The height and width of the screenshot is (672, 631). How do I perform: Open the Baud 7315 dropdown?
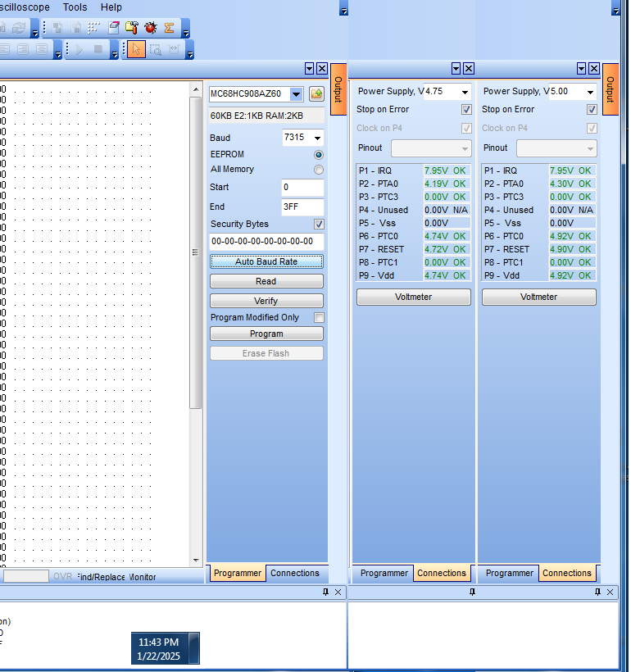point(318,138)
